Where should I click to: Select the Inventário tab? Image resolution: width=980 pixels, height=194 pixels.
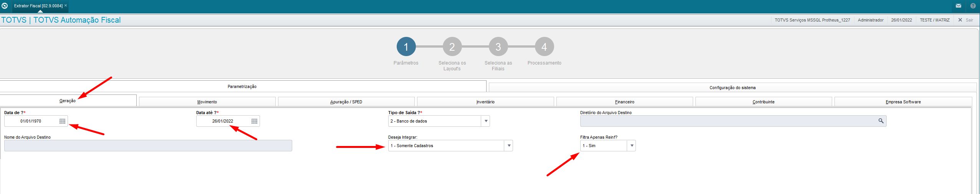tap(485, 102)
